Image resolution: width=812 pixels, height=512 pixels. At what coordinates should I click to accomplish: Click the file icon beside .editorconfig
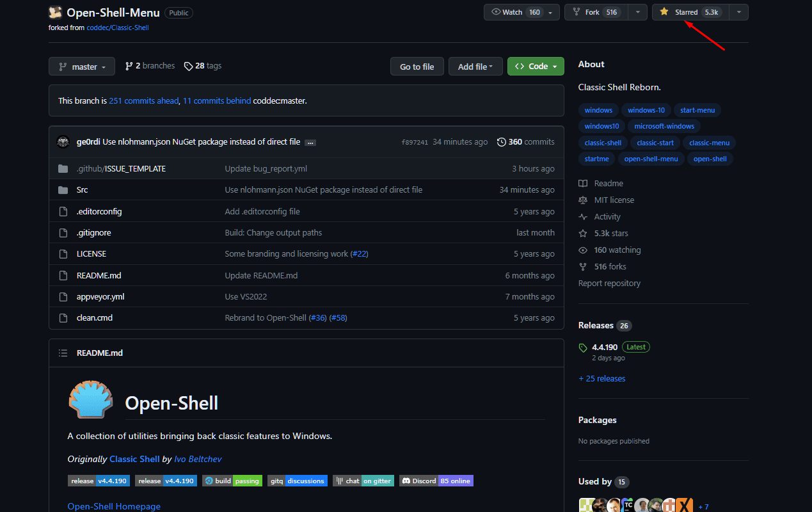pyautogui.click(x=63, y=211)
